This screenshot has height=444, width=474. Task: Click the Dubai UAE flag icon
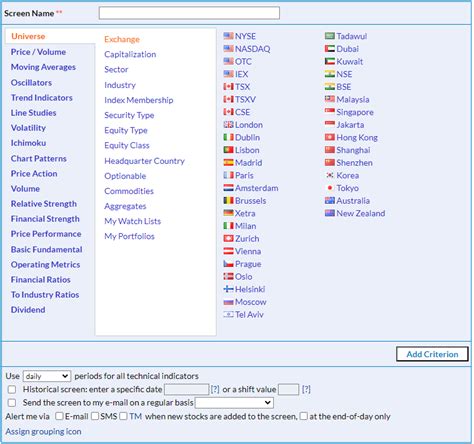coord(330,49)
